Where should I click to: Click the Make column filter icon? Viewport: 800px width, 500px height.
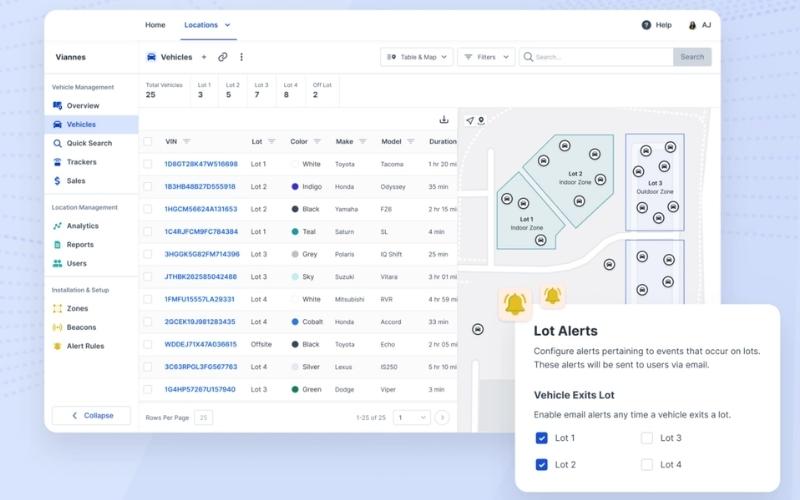[363, 141]
